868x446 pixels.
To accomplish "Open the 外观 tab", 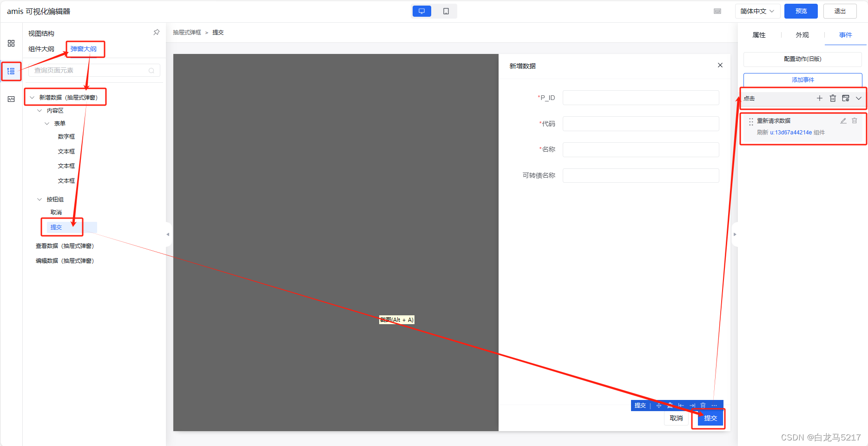I will click(802, 35).
